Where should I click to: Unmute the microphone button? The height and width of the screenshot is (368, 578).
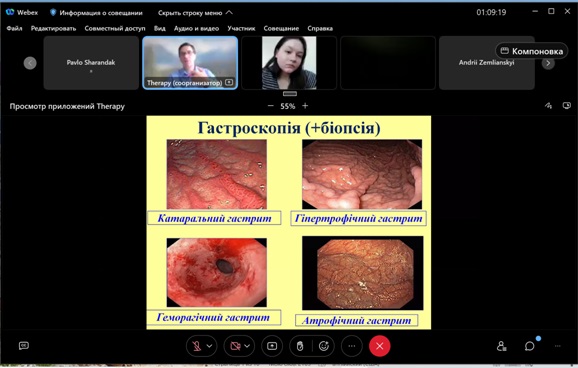click(x=196, y=346)
